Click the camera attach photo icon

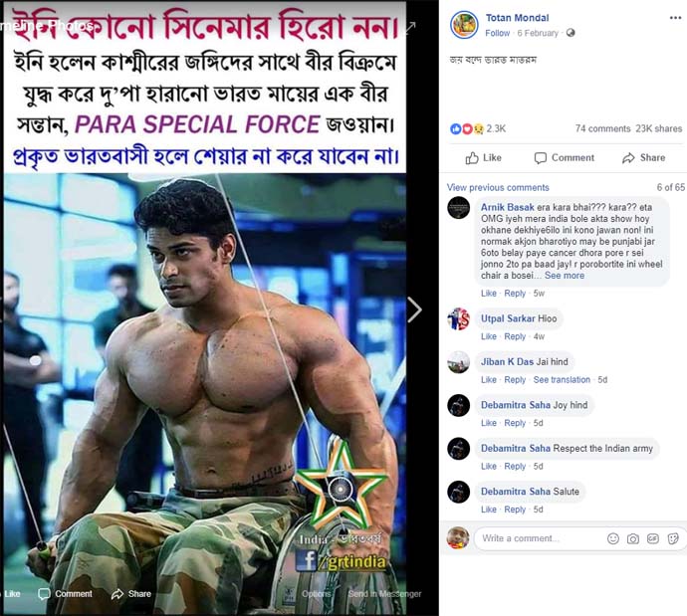(632, 538)
